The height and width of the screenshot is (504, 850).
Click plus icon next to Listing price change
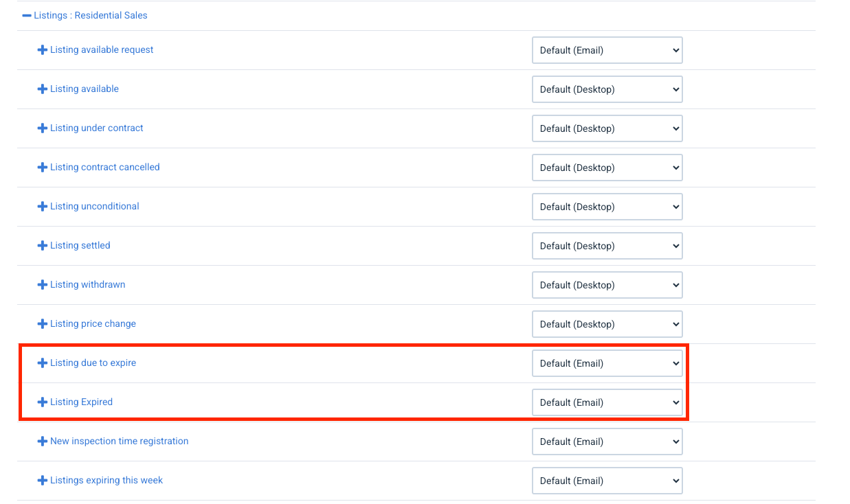42,324
